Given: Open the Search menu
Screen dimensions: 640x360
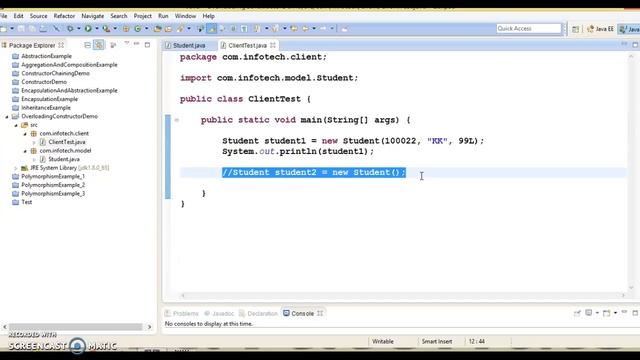Looking at the screenshot, I should [x=119, y=16].
